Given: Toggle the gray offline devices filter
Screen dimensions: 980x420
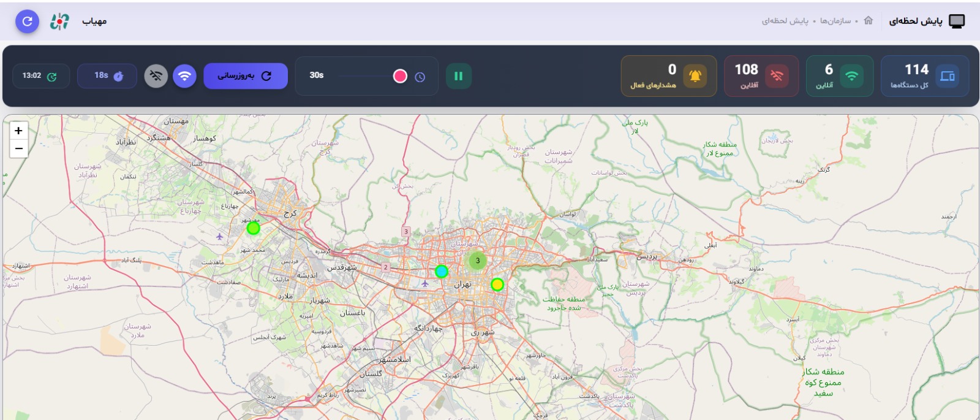Looking at the screenshot, I should [156, 76].
